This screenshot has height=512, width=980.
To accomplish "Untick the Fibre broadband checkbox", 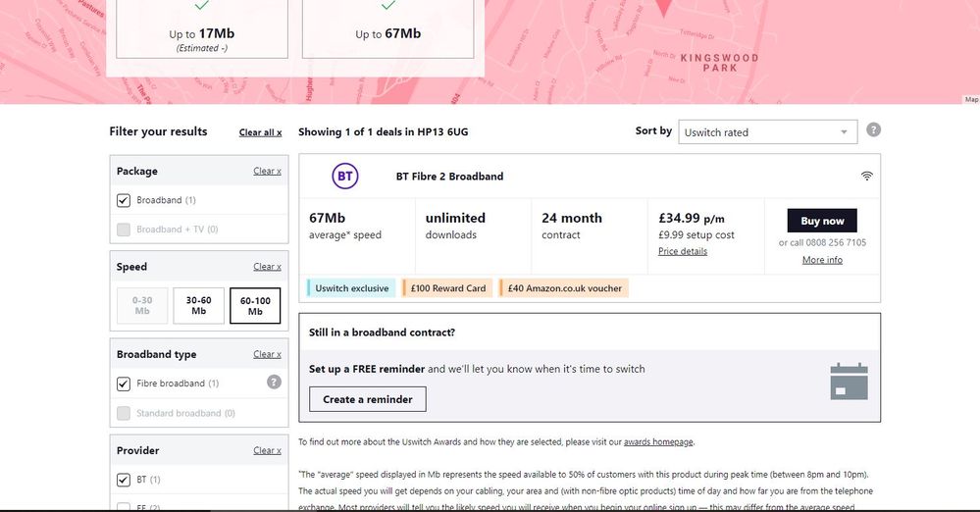I will (124, 384).
